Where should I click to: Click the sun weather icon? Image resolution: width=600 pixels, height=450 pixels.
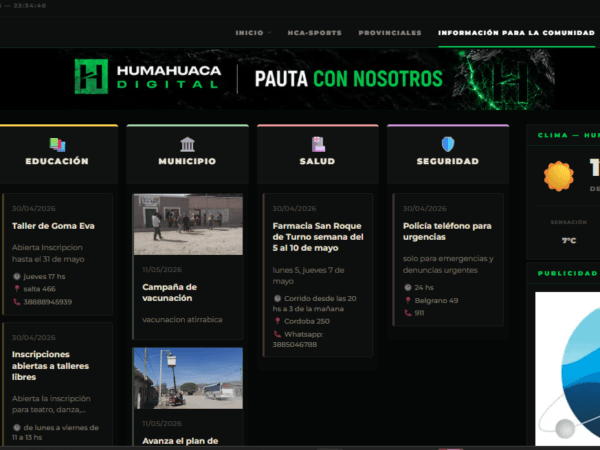point(559,176)
